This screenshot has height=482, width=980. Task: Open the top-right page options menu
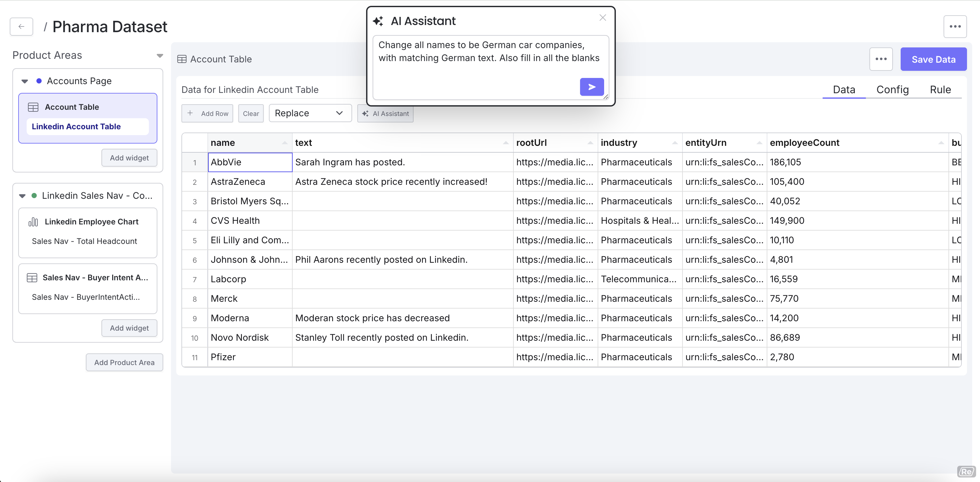point(955,27)
